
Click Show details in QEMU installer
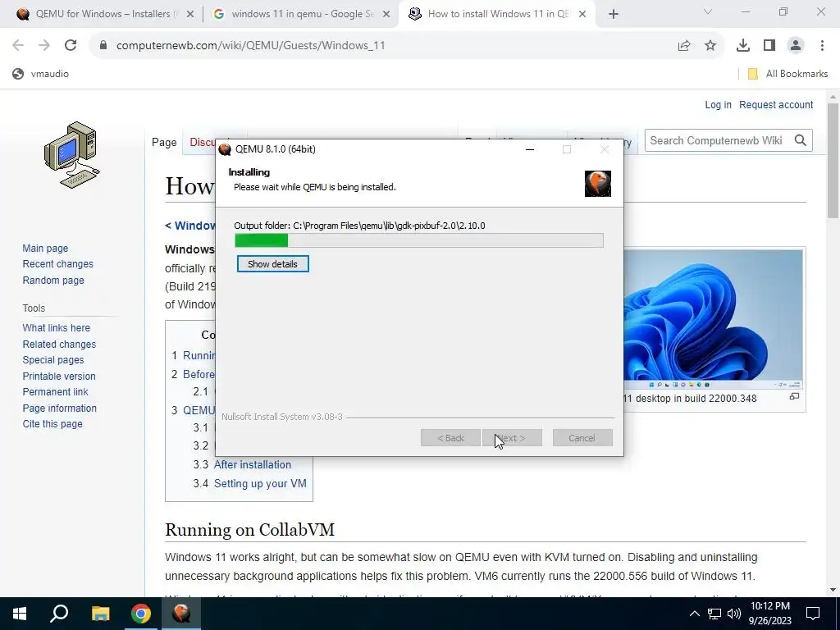pyautogui.click(x=272, y=264)
